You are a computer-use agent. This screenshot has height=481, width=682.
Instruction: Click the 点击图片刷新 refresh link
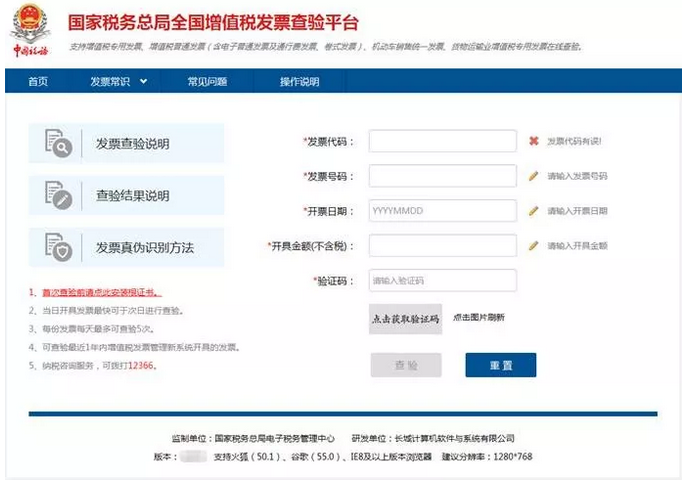(x=478, y=317)
